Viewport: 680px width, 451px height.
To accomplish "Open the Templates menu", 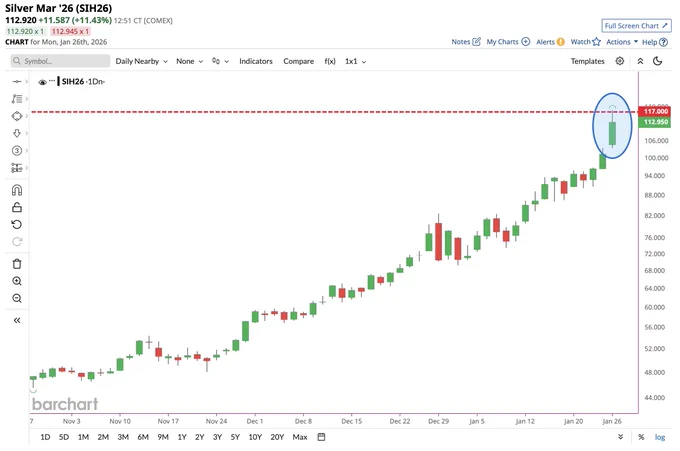I will tap(587, 61).
